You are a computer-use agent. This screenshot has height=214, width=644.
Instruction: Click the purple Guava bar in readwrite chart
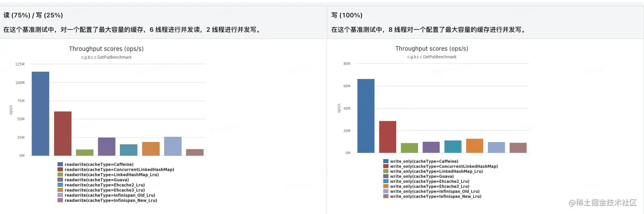pos(106,146)
